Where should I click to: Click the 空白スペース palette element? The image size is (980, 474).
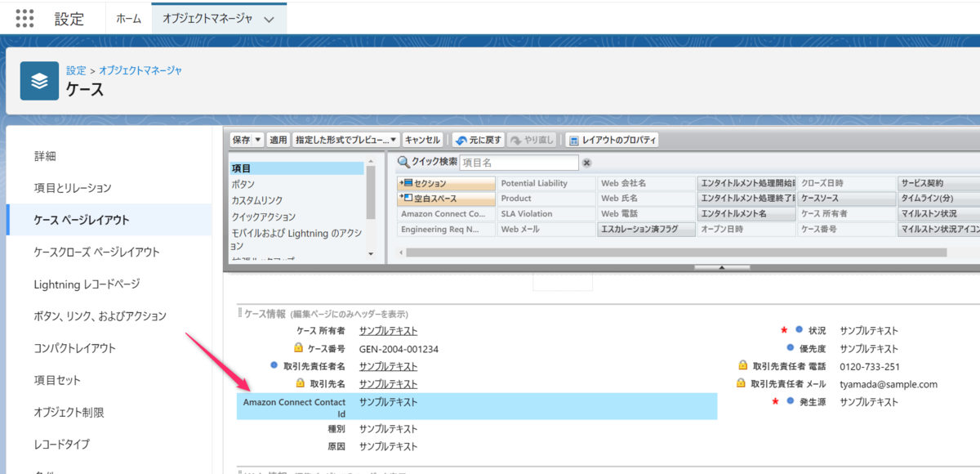click(446, 199)
